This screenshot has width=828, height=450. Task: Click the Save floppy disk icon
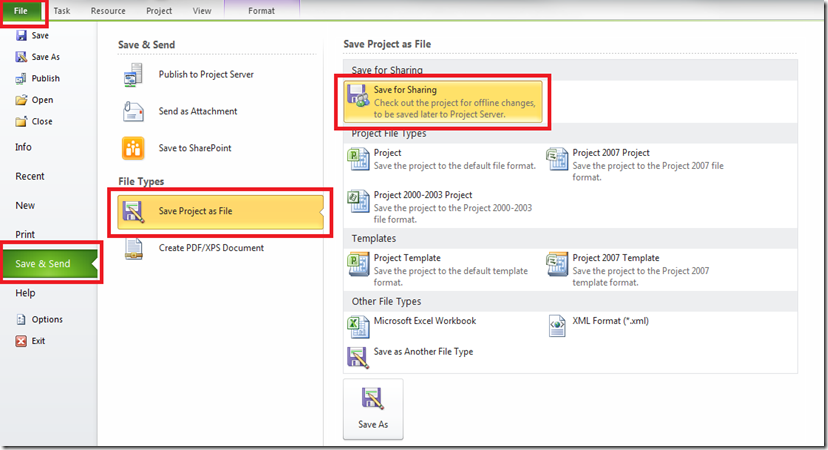[x=21, y=35]
